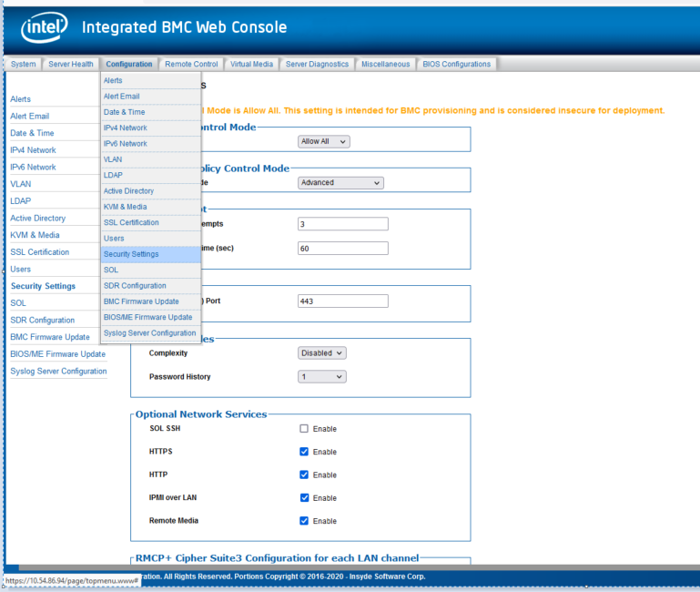
Task: Expand the Advanced policy mode dropdown
Action: pyautogui.click(x=340, y=183)
